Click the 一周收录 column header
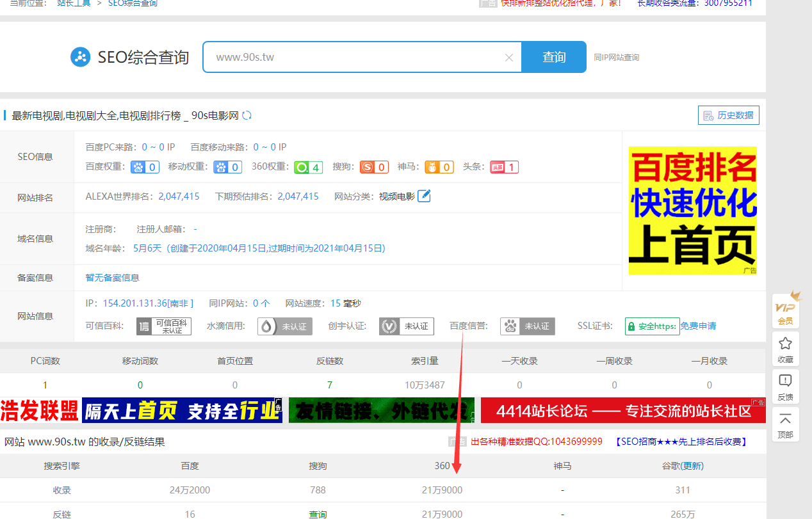Viewport: 812px width, 519px height. point(614,361)
